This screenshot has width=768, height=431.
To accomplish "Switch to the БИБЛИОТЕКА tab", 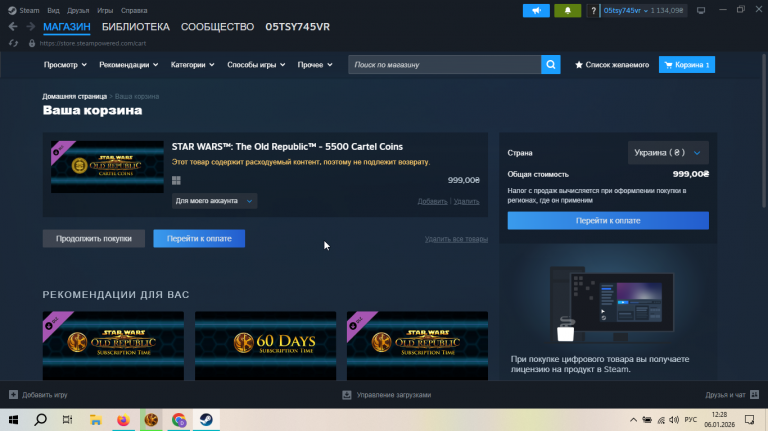I will point(136,26).
